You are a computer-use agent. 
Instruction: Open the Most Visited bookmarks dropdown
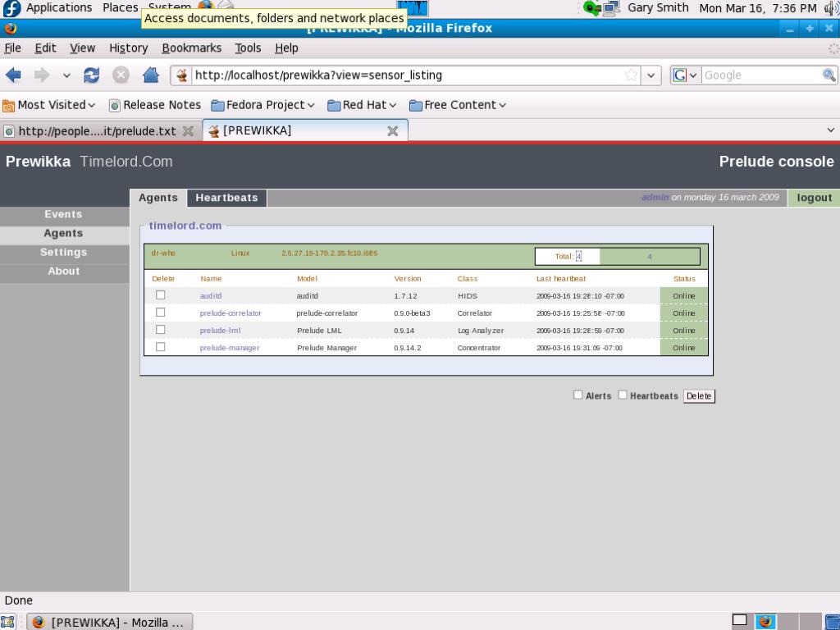[x=49, y=105]
